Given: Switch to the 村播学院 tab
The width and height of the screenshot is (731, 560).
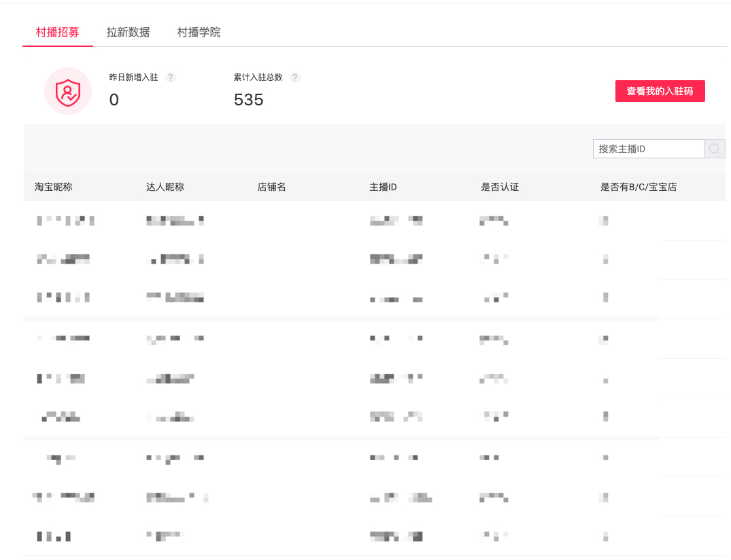Looking at the screenshot, I should coord(199,32).
